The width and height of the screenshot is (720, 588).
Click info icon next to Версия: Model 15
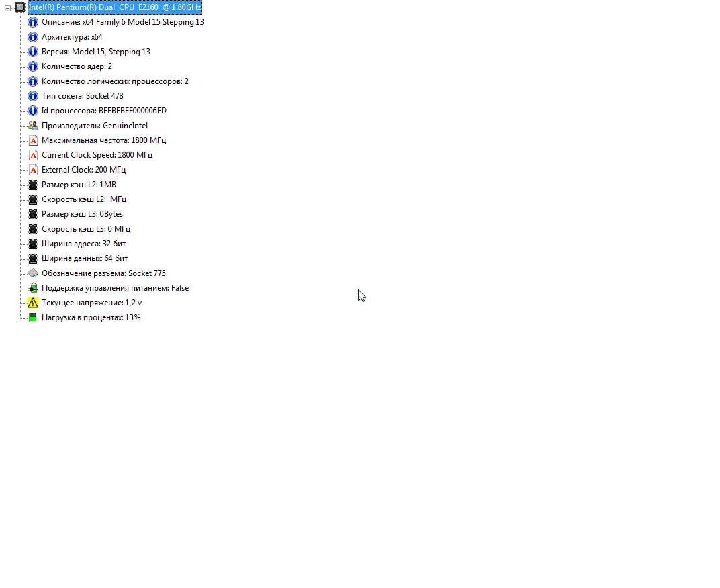point(33,52)
